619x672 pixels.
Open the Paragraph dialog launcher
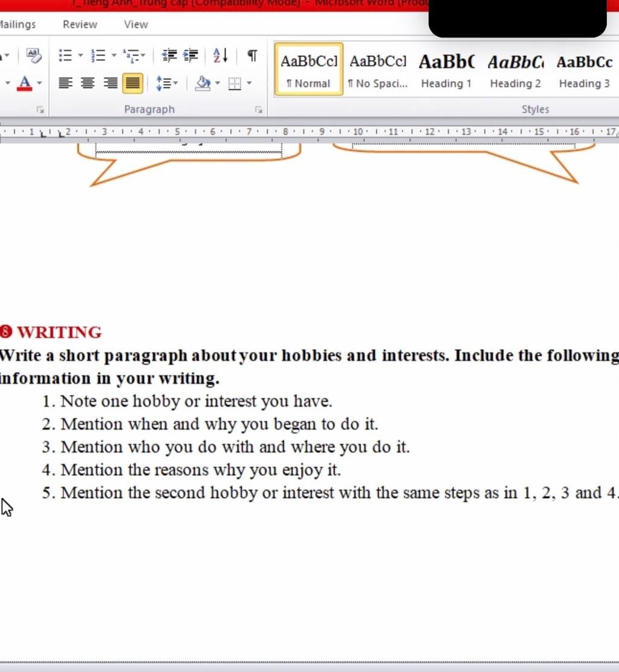pos(259,110)
